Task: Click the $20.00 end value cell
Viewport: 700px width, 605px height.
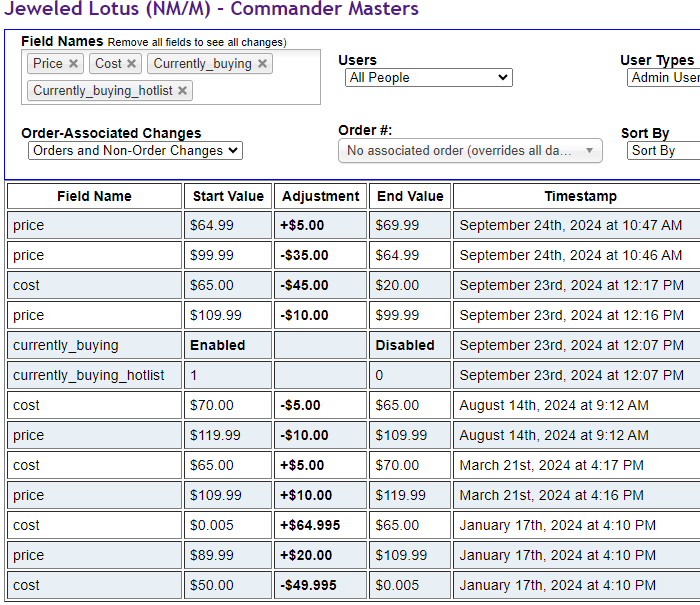Action: pyautogui.click(x=410, y=285)
